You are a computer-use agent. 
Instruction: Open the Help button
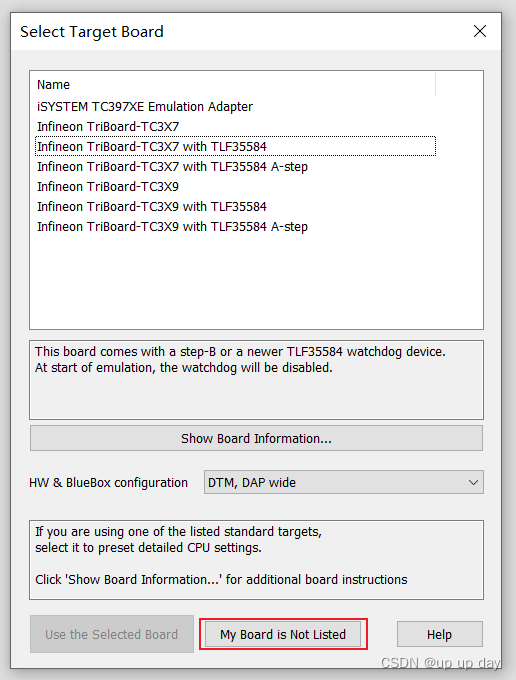440,634
